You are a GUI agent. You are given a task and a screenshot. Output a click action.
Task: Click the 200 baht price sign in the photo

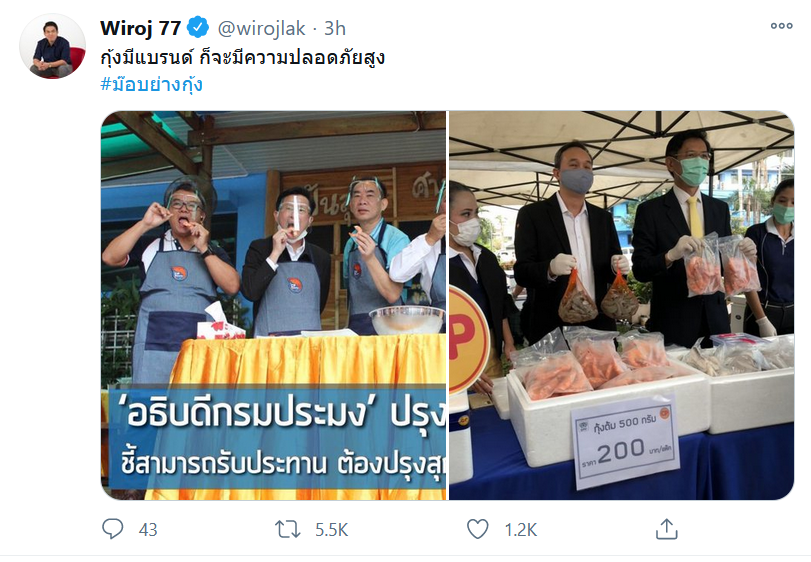pos(625,444)
